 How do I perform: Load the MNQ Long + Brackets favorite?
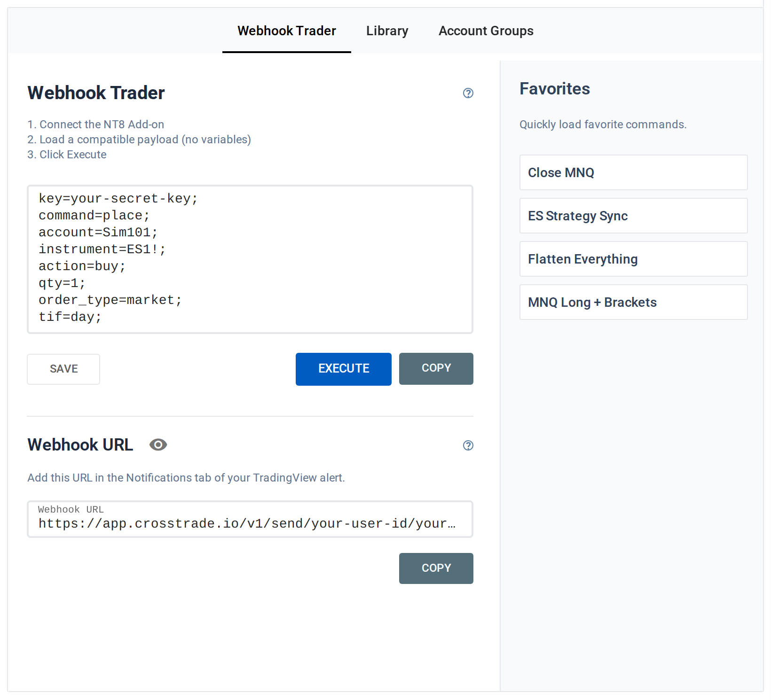(x=634, y=302)
